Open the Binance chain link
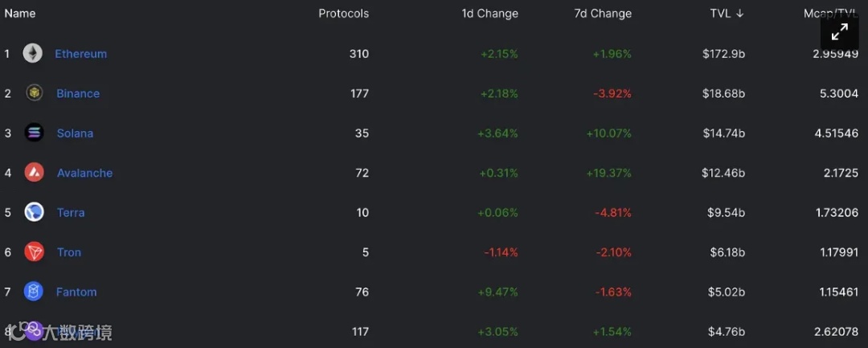 tap(78, 93)
